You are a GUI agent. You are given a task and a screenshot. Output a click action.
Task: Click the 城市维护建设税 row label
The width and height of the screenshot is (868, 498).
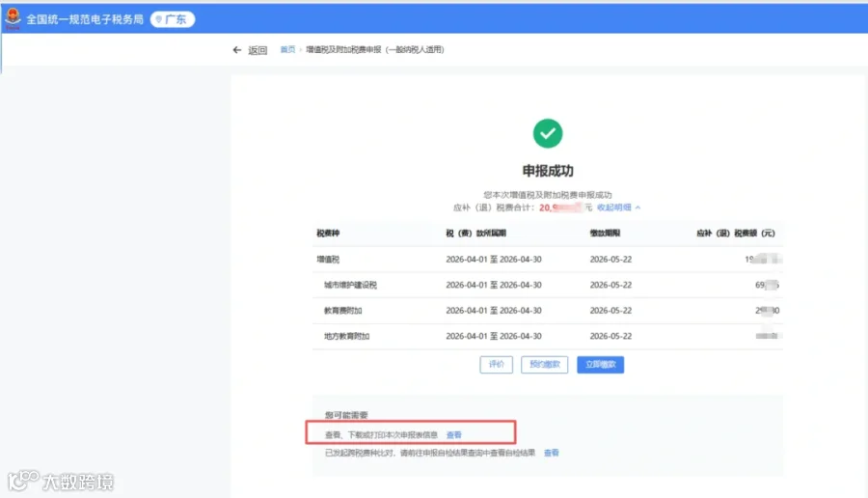click(350, 285)
